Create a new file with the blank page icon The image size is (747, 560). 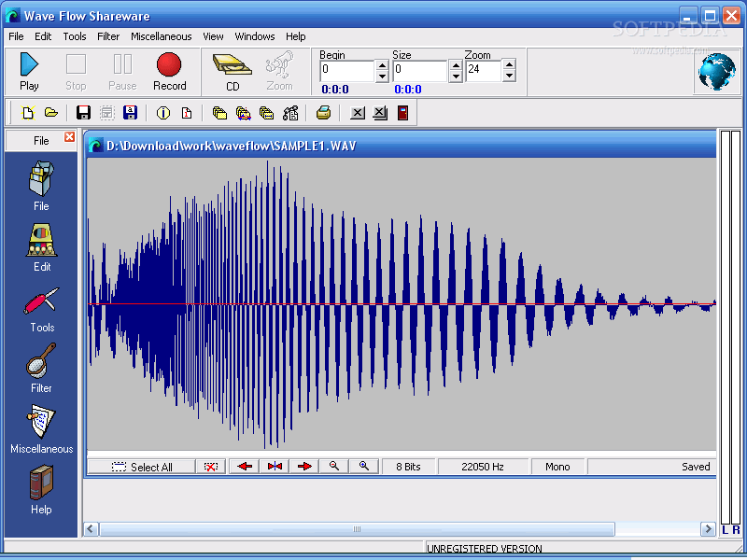pos(28,113)
